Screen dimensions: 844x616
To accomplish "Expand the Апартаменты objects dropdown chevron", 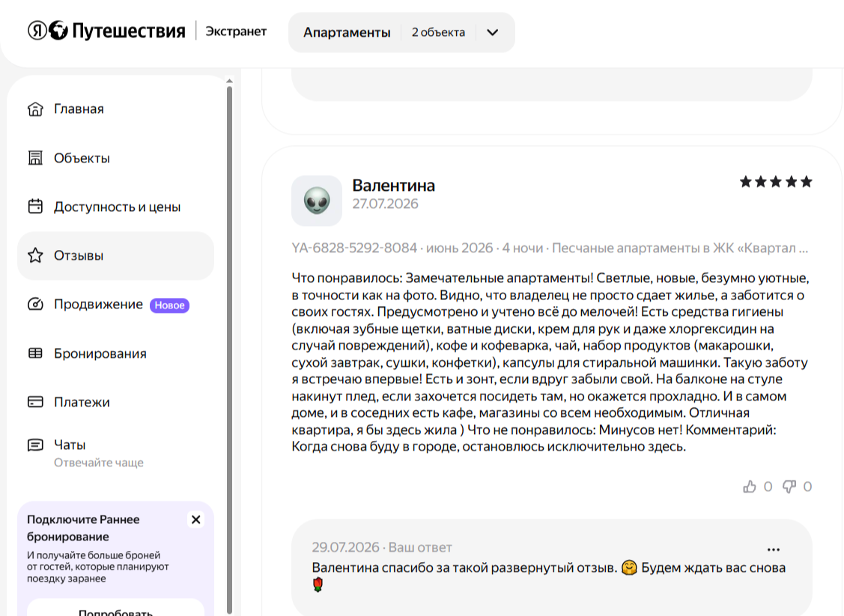I will tap(493, 32).
